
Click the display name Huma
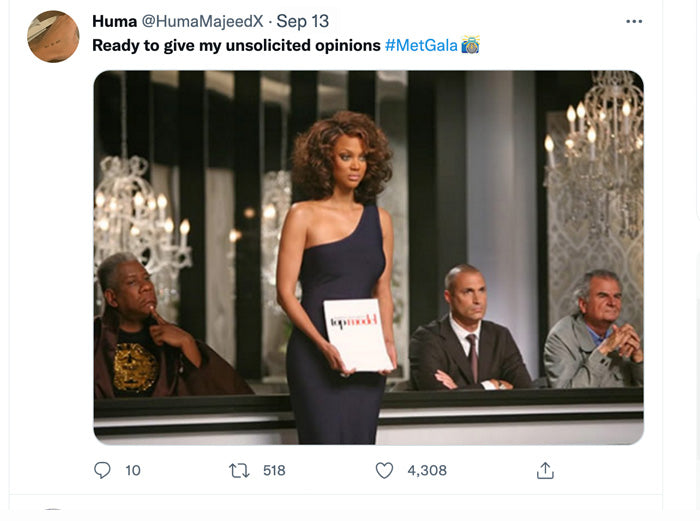115,21
